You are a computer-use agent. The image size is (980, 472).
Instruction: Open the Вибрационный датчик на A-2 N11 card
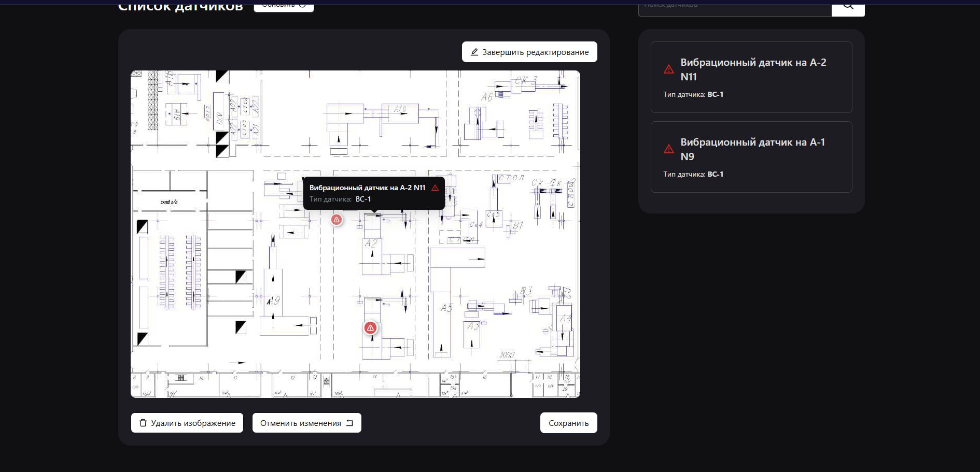click(751, 77)
